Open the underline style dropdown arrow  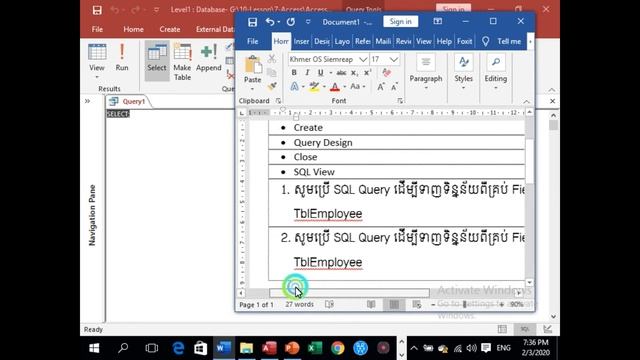coord(330,73)
